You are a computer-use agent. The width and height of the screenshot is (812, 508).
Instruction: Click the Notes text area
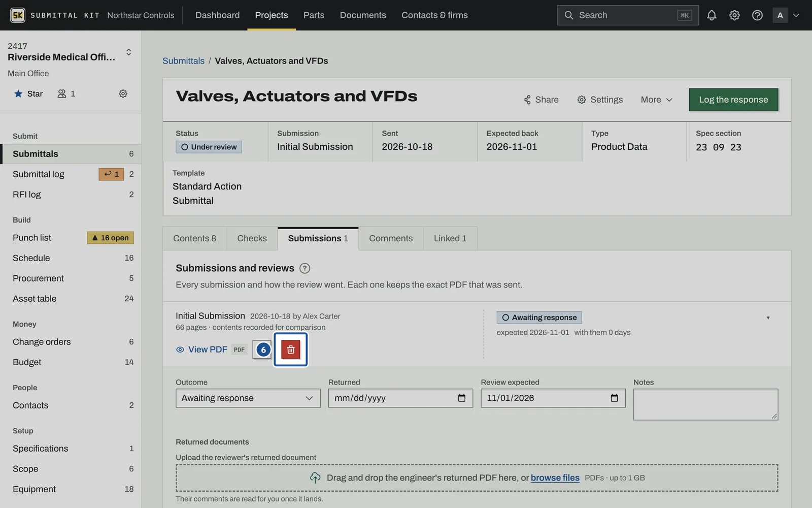(705, 404)
